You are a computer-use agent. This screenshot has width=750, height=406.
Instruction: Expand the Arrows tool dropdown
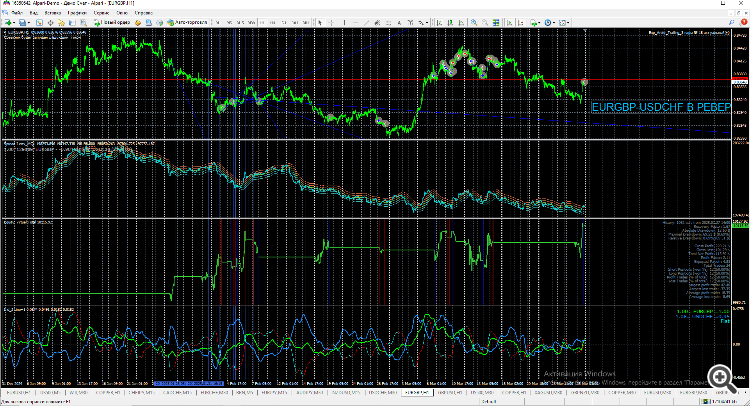coord(427,22)
